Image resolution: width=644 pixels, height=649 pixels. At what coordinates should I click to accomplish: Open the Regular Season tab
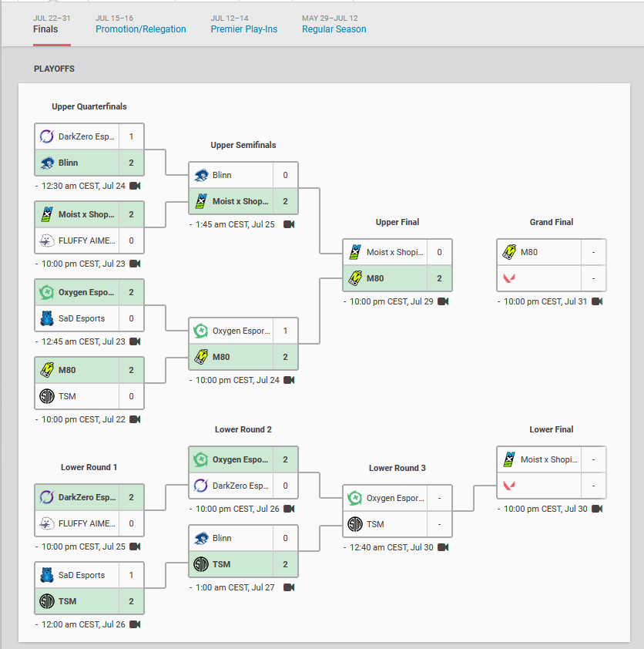334,29
